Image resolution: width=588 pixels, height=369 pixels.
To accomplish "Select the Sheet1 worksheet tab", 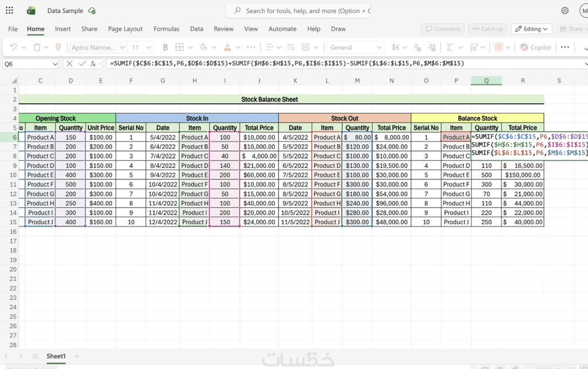I will click(x=56, y=356).
